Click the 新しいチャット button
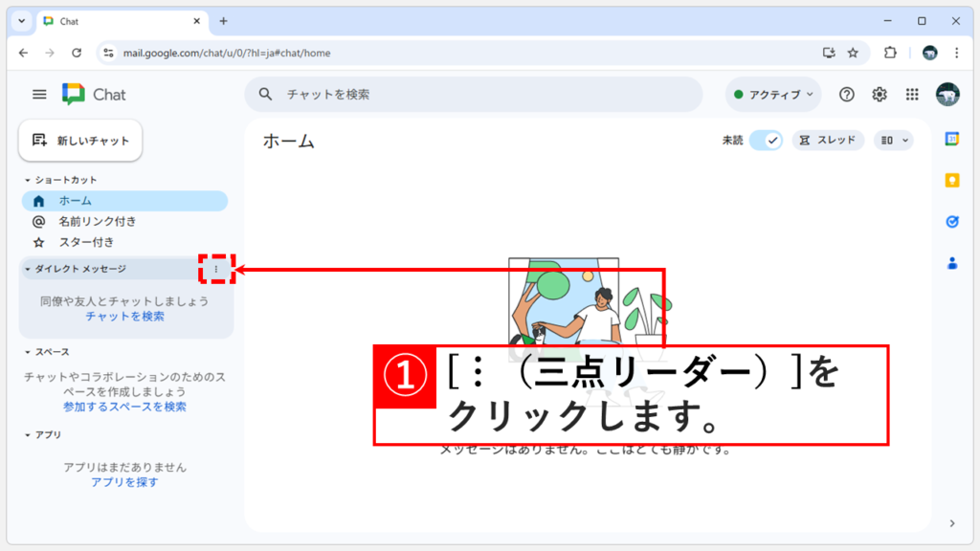The height and width of the screenshot is (551, 980). (80, 140)
